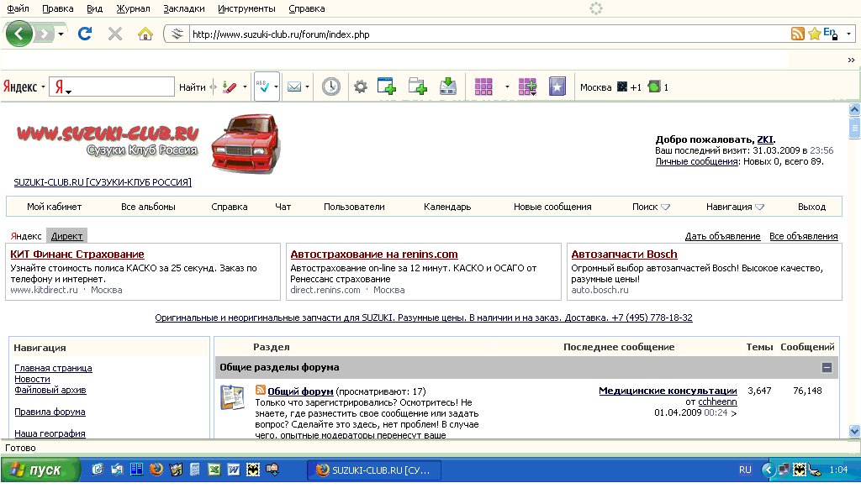861x504 pixels.
Task: Click the download tray icon in Yandex bar
Action: [448, 87]
